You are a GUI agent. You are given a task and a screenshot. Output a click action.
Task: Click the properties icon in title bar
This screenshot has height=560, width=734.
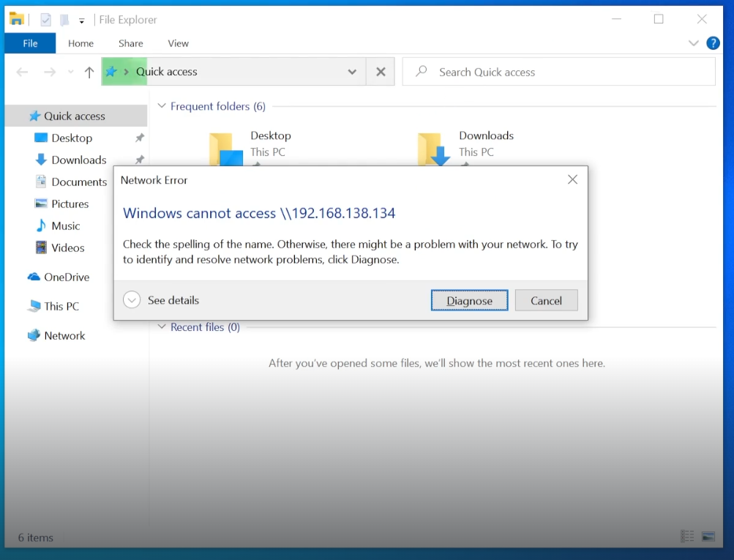tap(46, 20)
